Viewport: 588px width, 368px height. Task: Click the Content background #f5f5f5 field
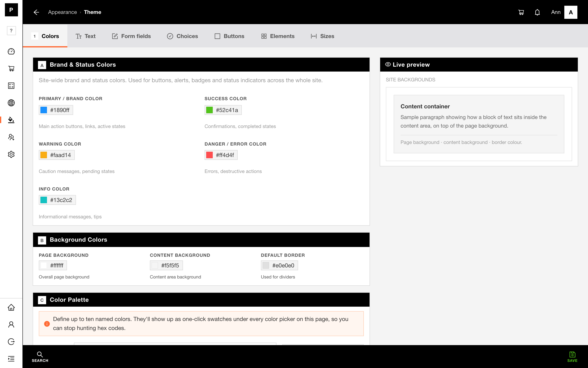[x=166, y=266]
